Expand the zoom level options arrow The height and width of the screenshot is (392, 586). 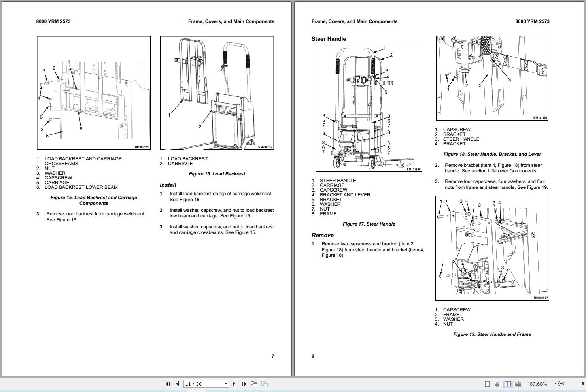pyautogui.click(x=555, y=383)
